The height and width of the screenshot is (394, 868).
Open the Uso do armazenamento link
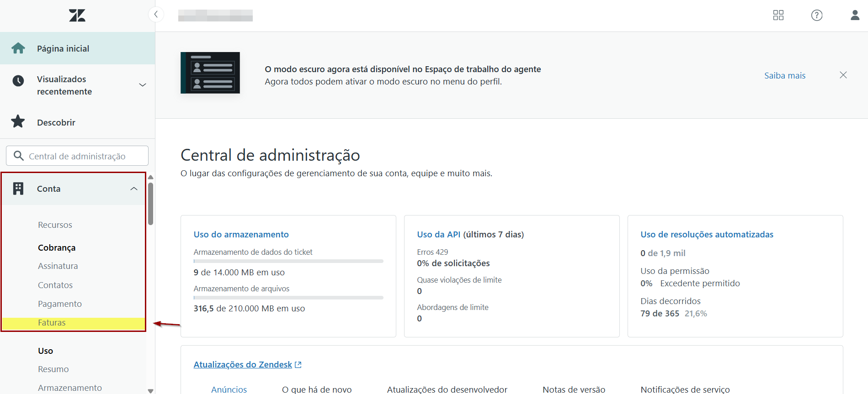click(x=241, y=234)
